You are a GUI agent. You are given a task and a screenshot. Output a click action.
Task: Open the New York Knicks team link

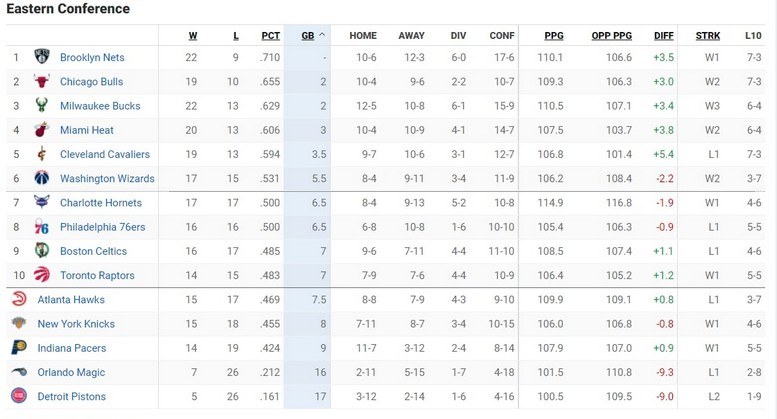coord(76,324)
